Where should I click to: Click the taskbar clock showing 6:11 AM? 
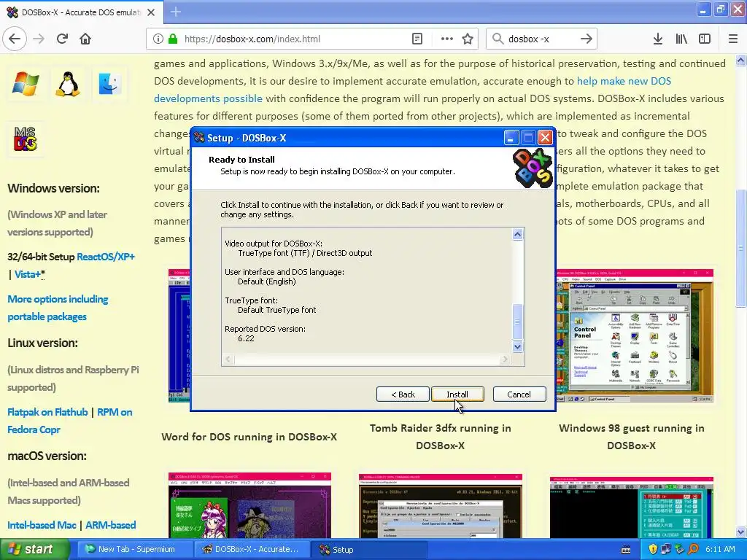(720, 549)
